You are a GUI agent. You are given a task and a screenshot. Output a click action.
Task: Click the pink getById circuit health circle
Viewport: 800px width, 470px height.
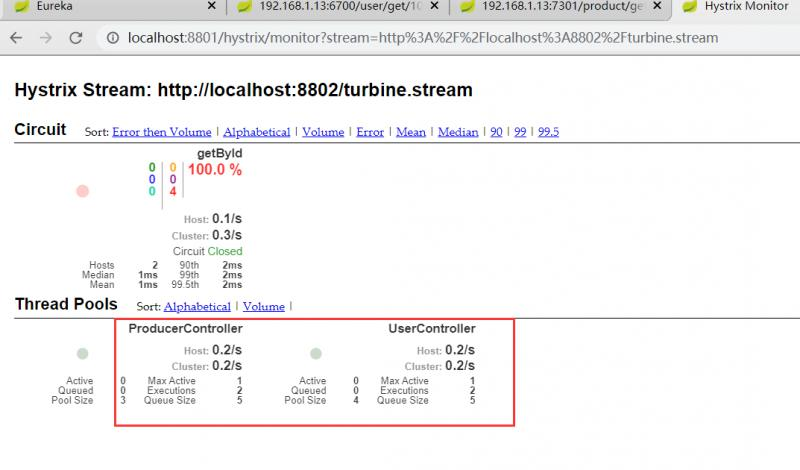(x=83, y=191)
